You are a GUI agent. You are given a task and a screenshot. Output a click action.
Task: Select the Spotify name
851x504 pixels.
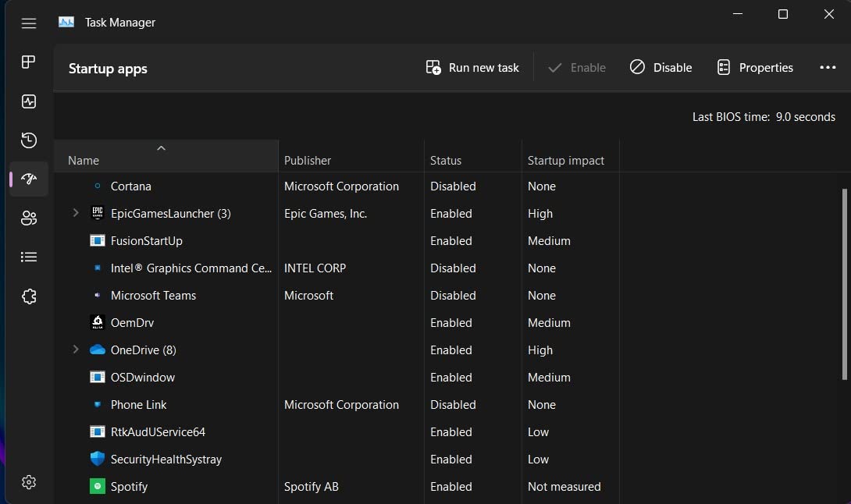129,487
